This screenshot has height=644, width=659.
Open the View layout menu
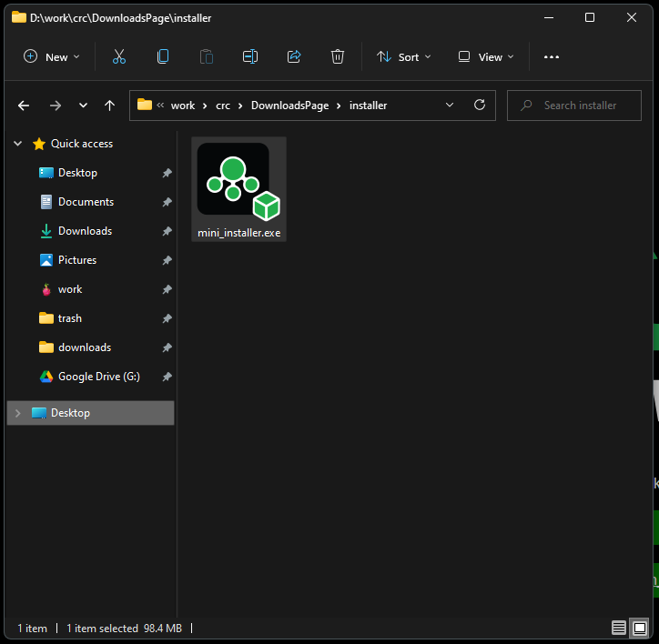tap(486, 56)
